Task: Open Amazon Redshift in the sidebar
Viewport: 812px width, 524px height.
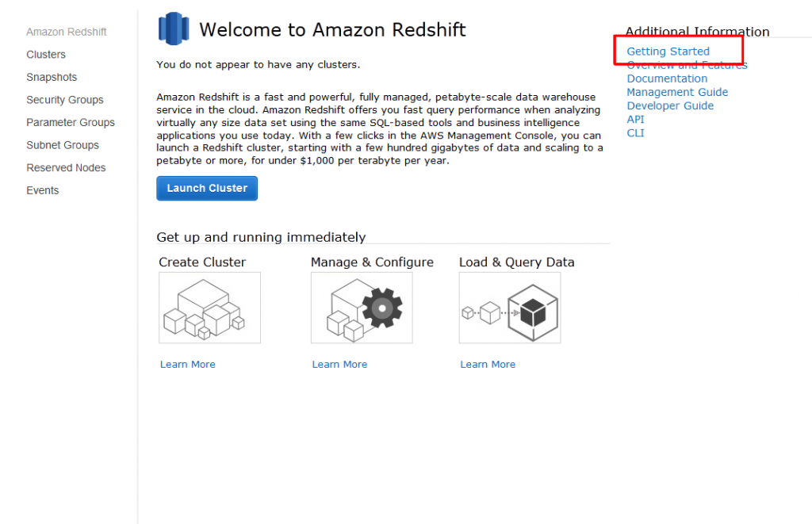Action: click(67, 32)
